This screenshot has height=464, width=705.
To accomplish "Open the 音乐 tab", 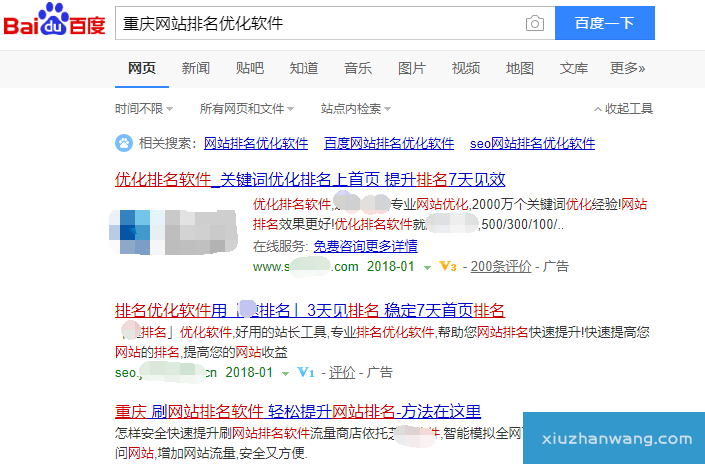I will coord(358,68).
